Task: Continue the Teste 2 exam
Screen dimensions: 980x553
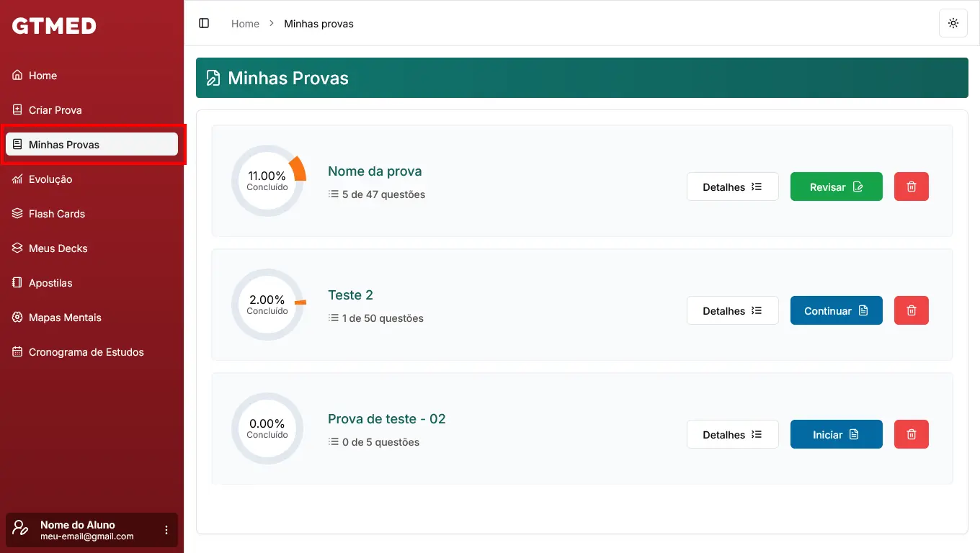Action: [836, 310]
